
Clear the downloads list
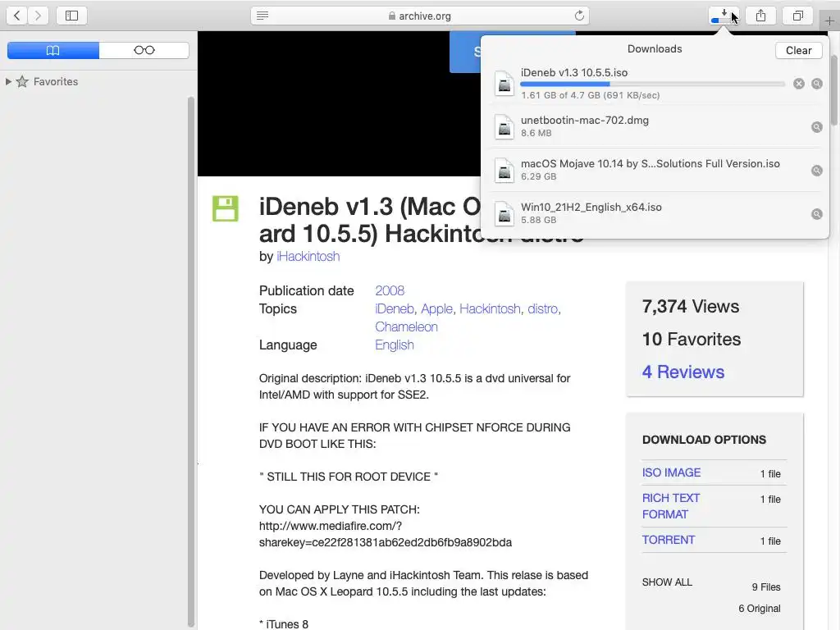[798, 50]
